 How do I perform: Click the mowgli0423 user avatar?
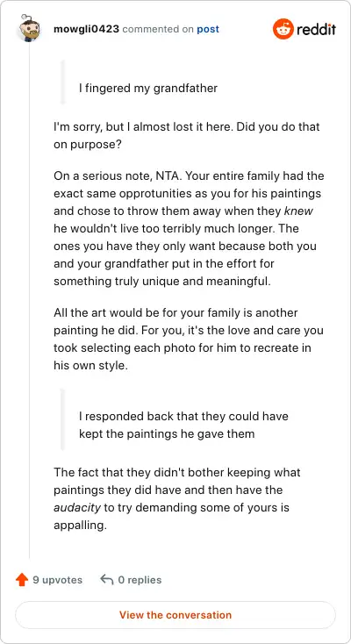coord(29,28)
